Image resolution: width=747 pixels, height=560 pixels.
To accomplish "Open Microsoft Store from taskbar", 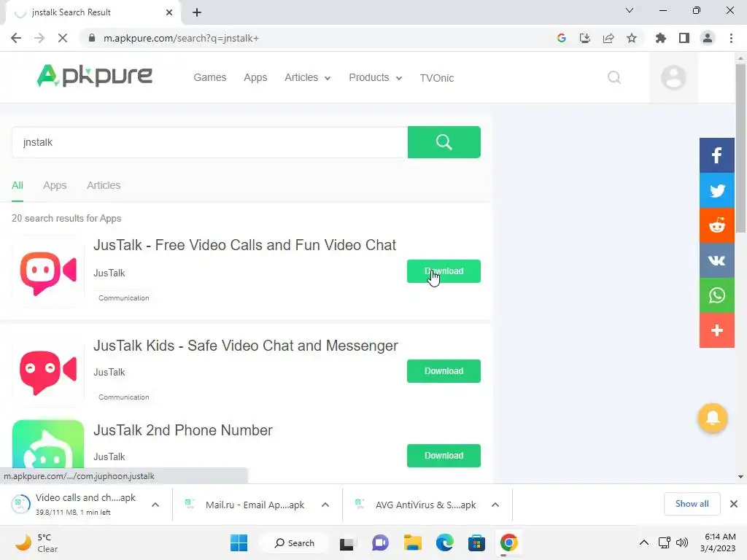I will [x=476, y=542].
